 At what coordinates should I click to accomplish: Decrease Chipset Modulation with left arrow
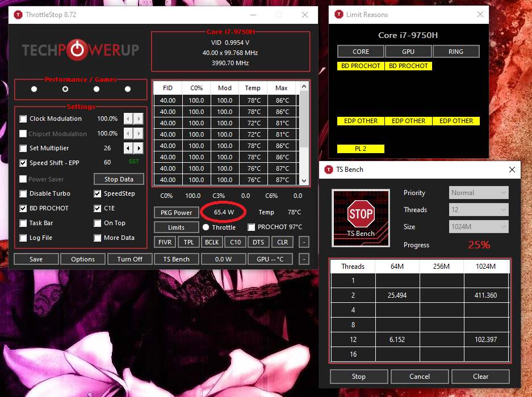[x=128, y=134]
